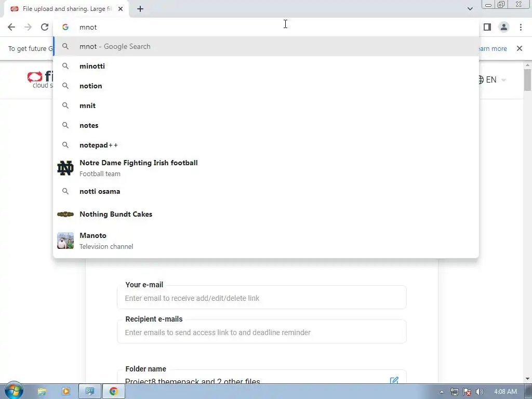Choose the notion suggestion
The height and width of the screenshot is (399, 532).
(x=266, y=86)
